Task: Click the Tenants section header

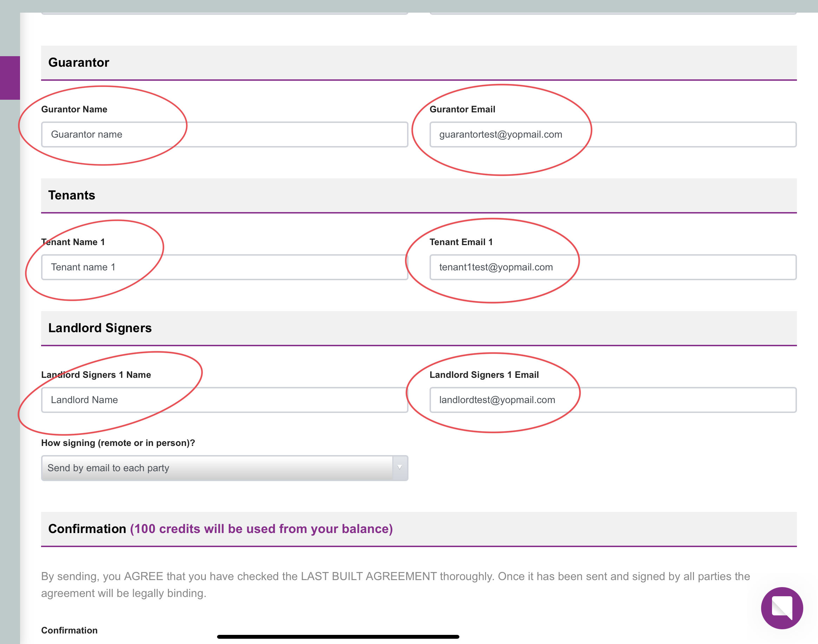Action: tap(419, 195)
